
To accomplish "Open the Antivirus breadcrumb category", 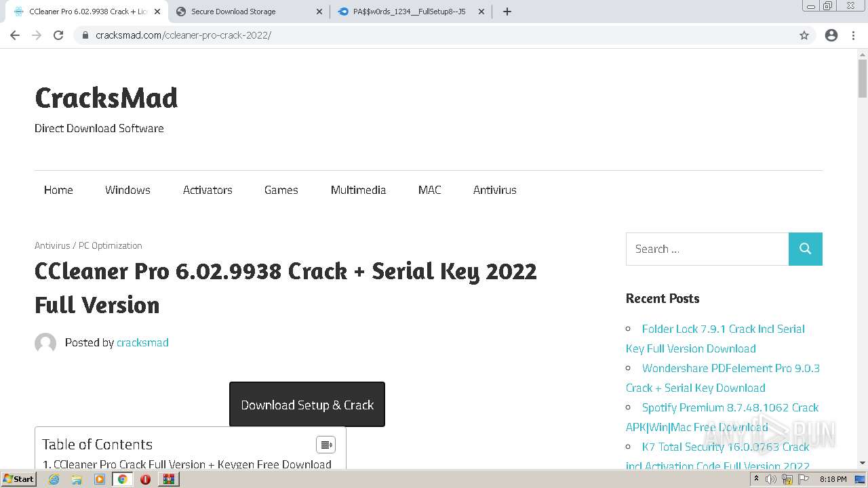I will pyautogui.click(x=52, y=245).
